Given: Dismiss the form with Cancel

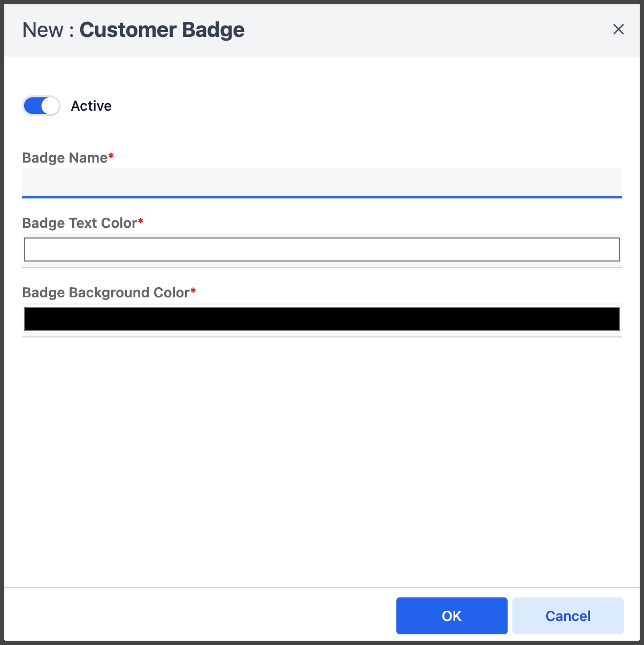Looking at the screenshot, I should click(568, 616).
